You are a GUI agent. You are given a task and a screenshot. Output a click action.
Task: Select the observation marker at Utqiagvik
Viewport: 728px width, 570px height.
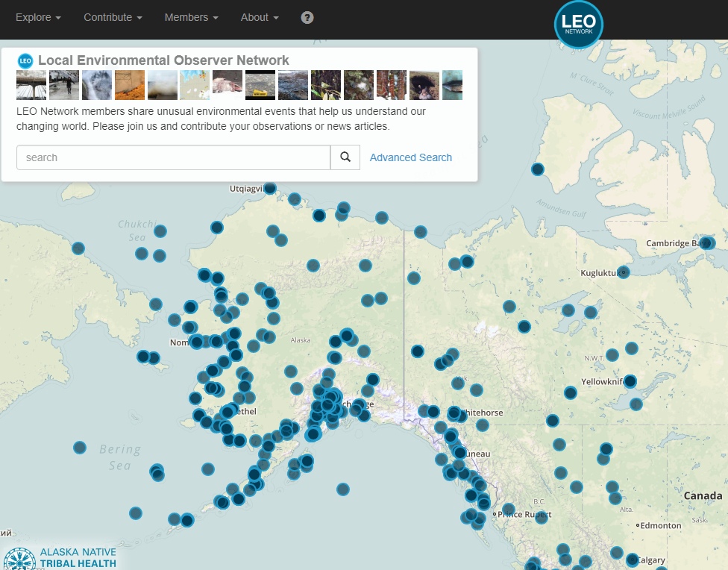pos(270,188)
